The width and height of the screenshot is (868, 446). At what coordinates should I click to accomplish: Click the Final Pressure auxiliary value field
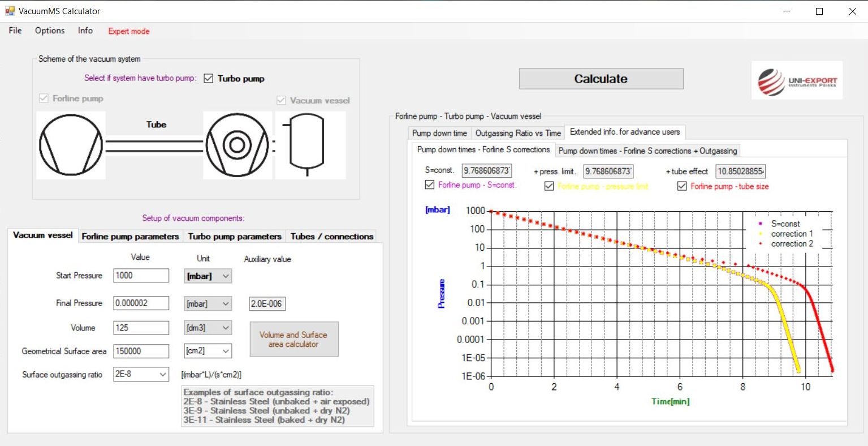(x=267, y=304)
